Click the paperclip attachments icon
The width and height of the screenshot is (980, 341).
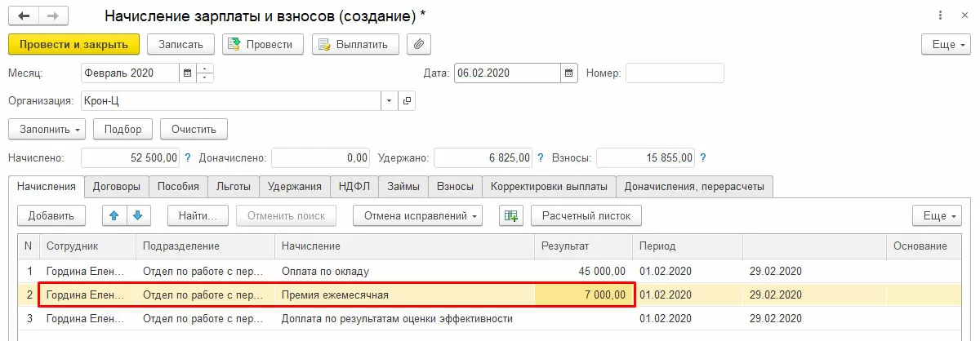click(418, 44)
